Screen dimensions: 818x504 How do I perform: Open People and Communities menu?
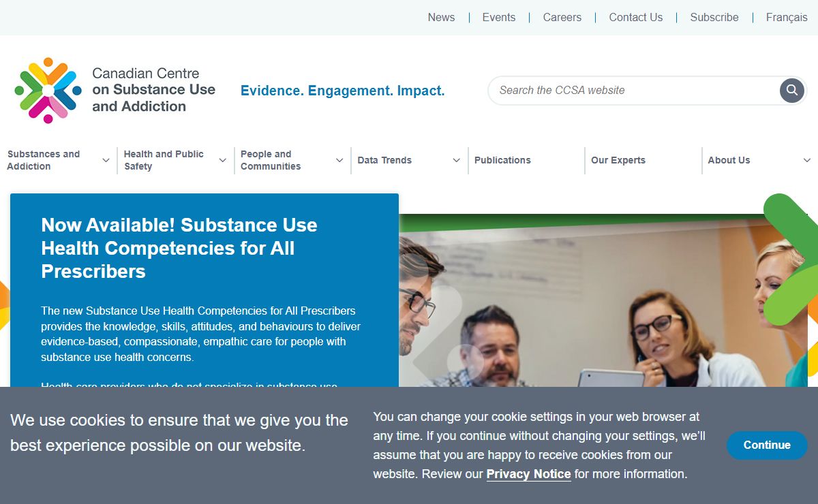coord(271,160)
